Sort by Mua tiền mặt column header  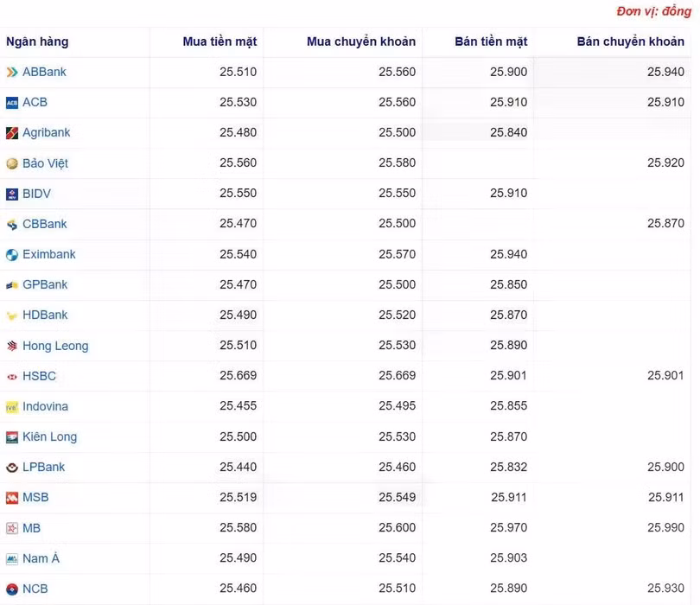pyautogui.click(x=220, y=41)
